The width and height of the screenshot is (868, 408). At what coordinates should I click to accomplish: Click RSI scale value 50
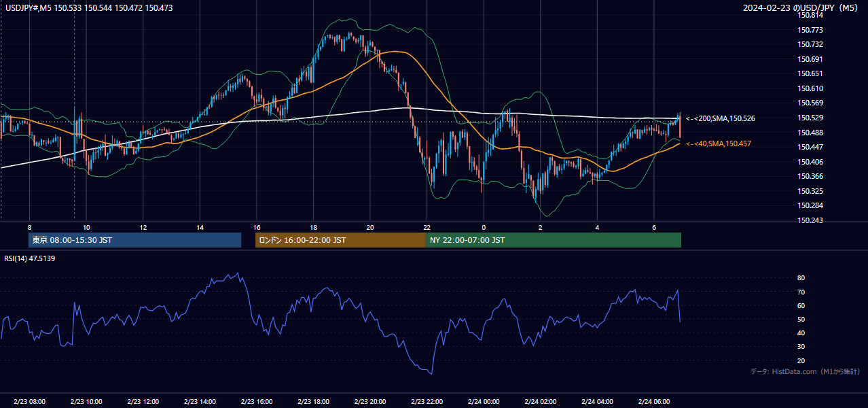pos(801,319)
